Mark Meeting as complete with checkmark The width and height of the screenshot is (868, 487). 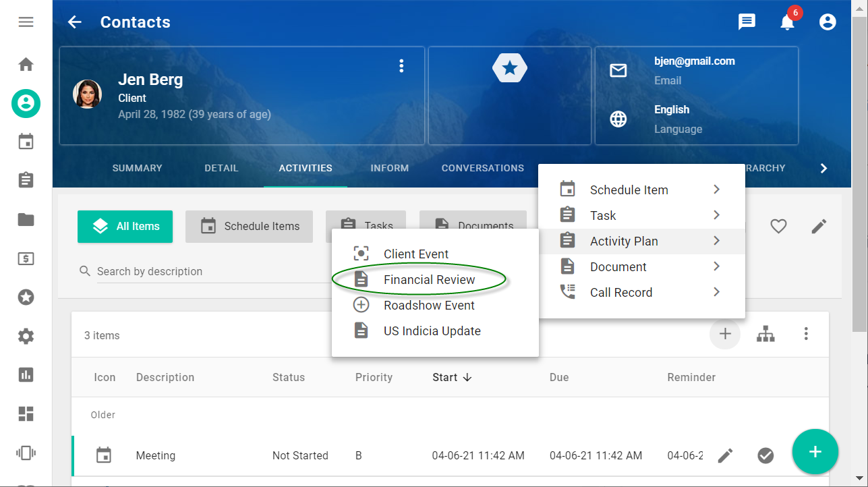click(x=765, y=456)
